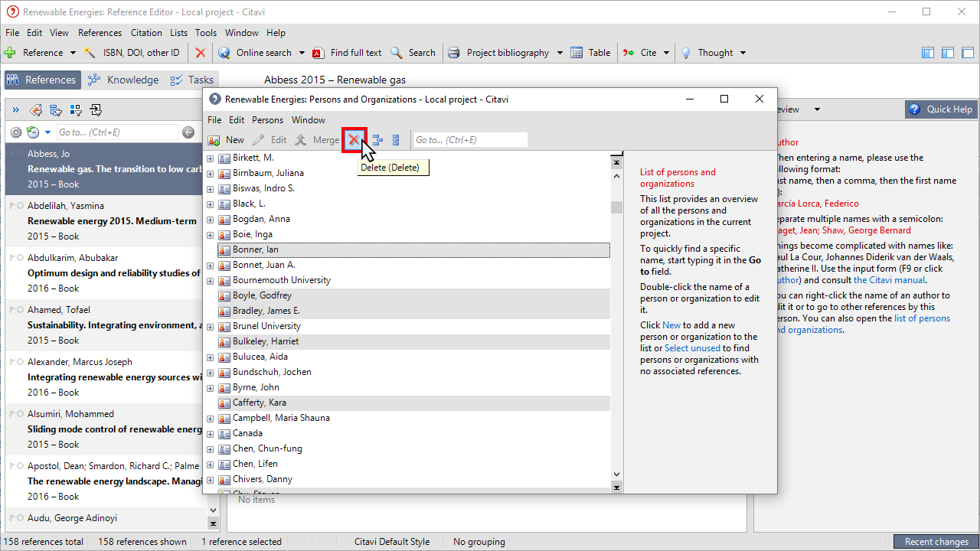Viewport: 980px width, 551px height.
Task: Click ISBN, DOI, other ID wand icon
Action: [90, 53]
